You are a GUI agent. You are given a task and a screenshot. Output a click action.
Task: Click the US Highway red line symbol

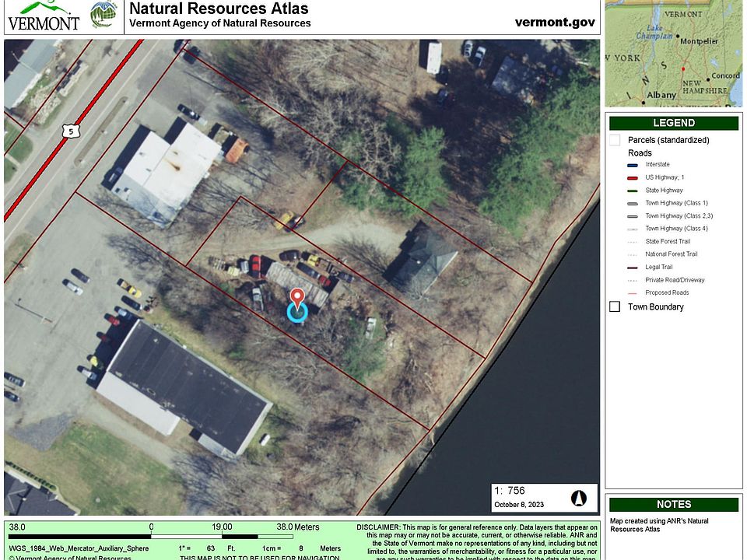pos(633,178)
